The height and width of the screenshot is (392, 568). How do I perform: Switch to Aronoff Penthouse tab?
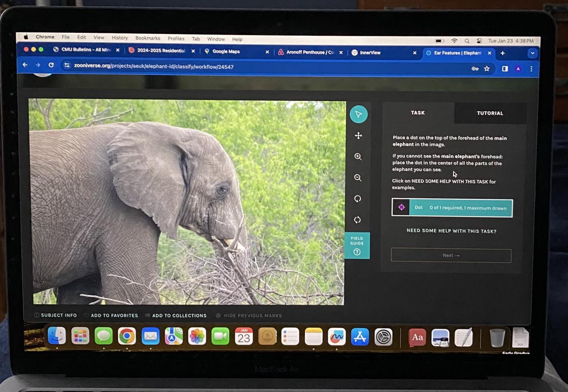click(x=311, y=52)
